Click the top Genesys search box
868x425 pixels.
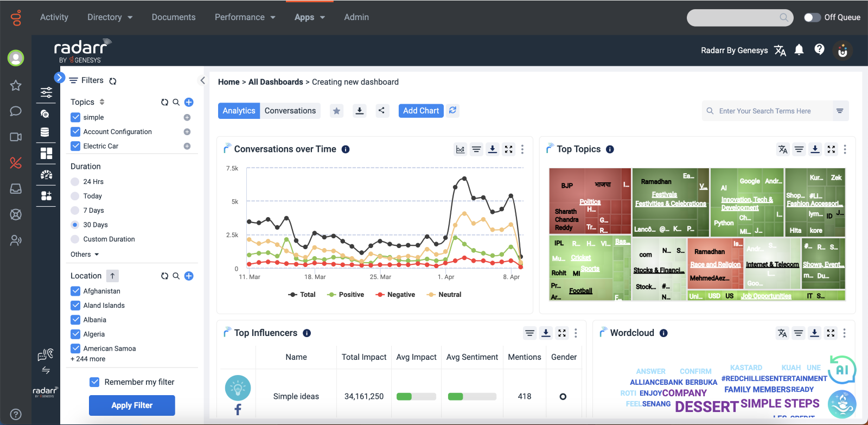pyautogui.click(x=740, y=17)
